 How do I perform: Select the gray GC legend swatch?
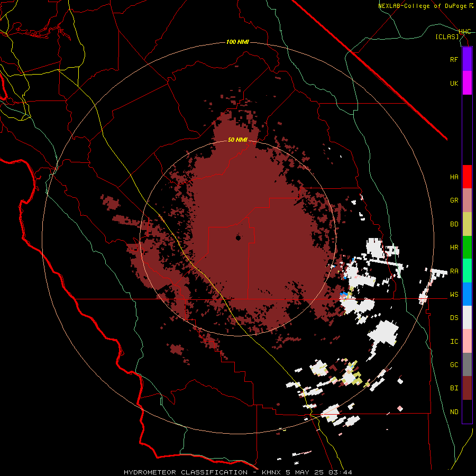[467, 364]
